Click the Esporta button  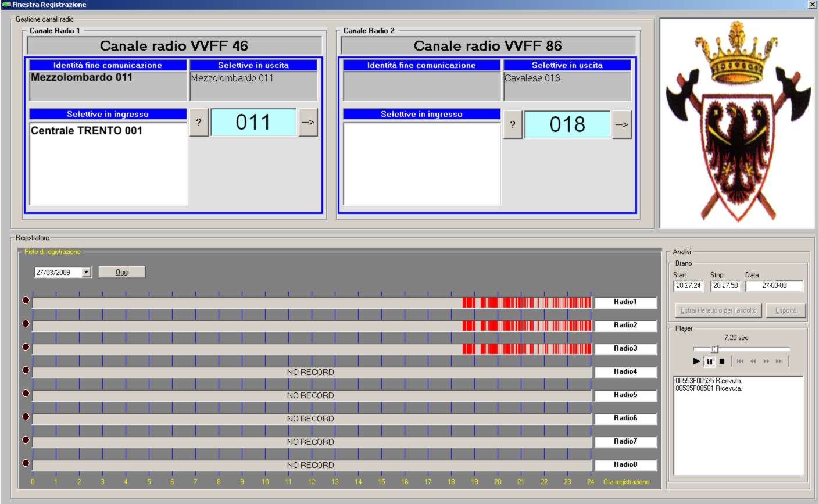pos(785,310)
